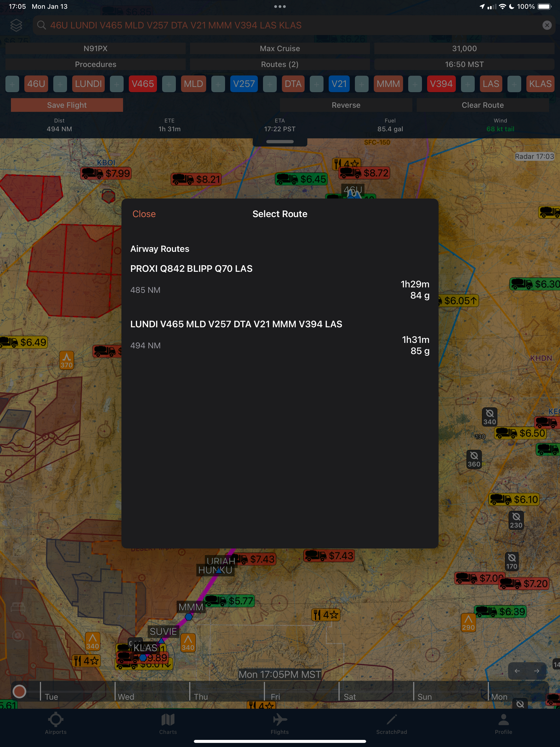Tap the $5.77 fuel price marker

(x=229, y=601)
